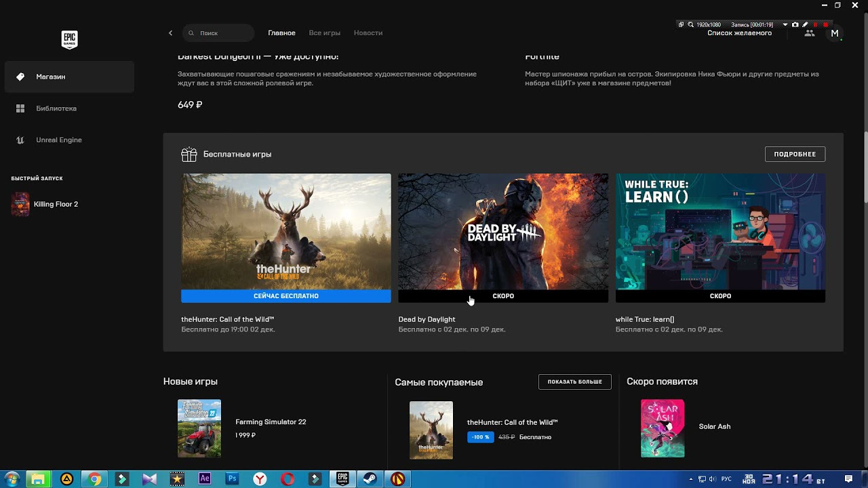Open Farming Simulator 22 cover thumbnail
The image size is (868, 488).
[199, 428]
